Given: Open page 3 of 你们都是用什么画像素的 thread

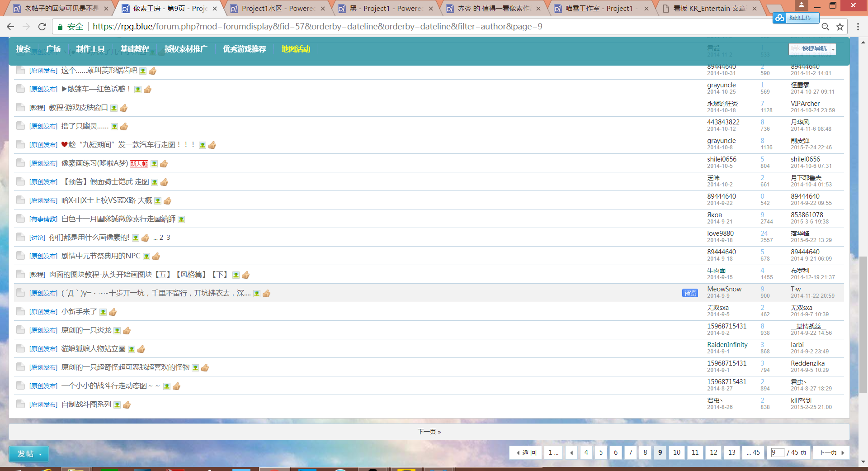Looking at the screenshot, I should click(x=168, y=238).
